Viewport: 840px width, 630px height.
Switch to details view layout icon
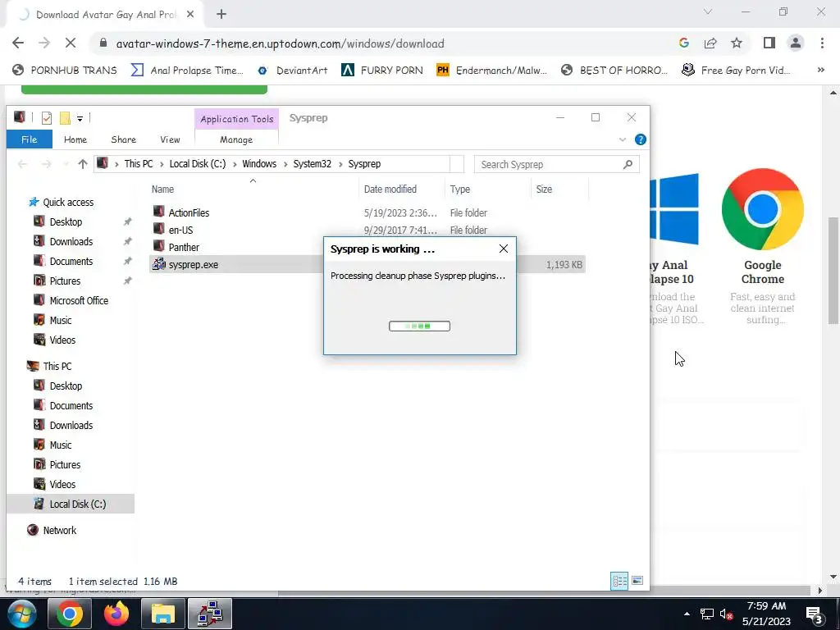[620, 581]
